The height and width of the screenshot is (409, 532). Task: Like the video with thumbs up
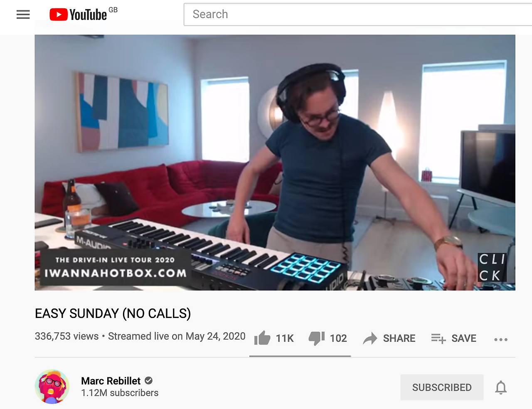click(x=262, y=338)
